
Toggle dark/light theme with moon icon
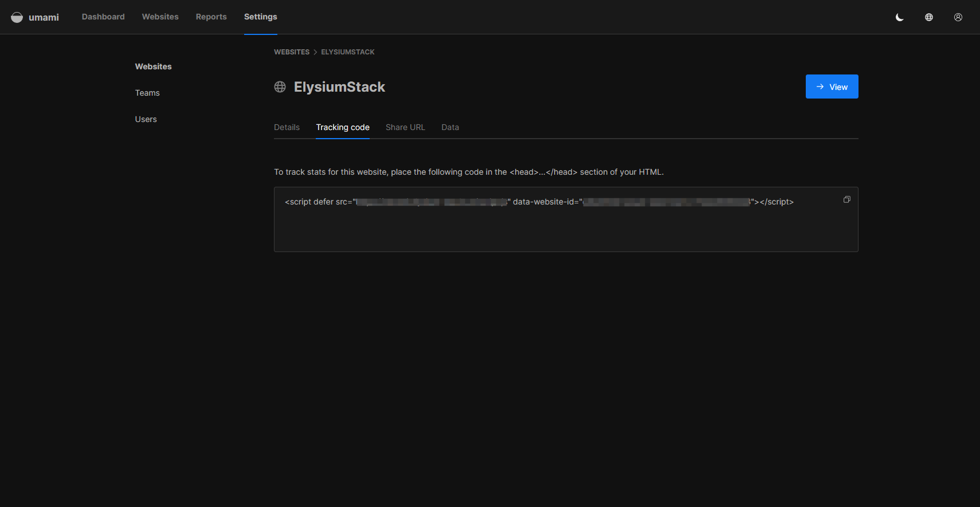click(900, 17)
